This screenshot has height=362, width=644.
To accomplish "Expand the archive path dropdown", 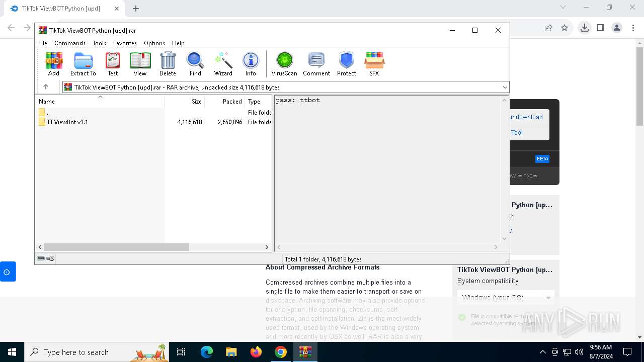I will pos(505,87).
